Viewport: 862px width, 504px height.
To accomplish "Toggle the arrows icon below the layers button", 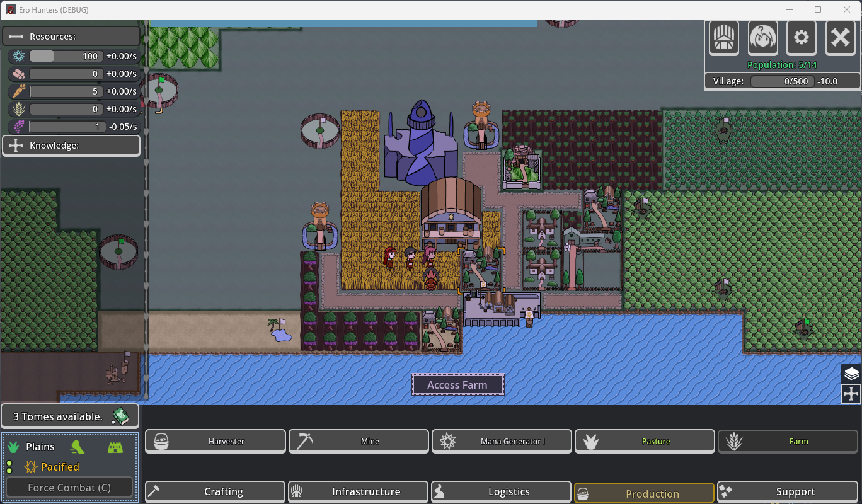I will (x=851, y=394).
